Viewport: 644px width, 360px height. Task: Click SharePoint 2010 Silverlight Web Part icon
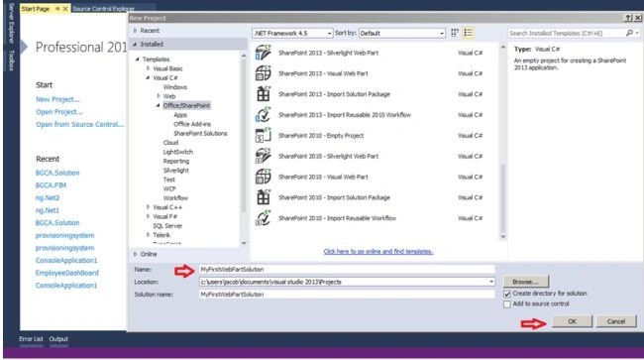pyautogui.click(x=264, y=156)
